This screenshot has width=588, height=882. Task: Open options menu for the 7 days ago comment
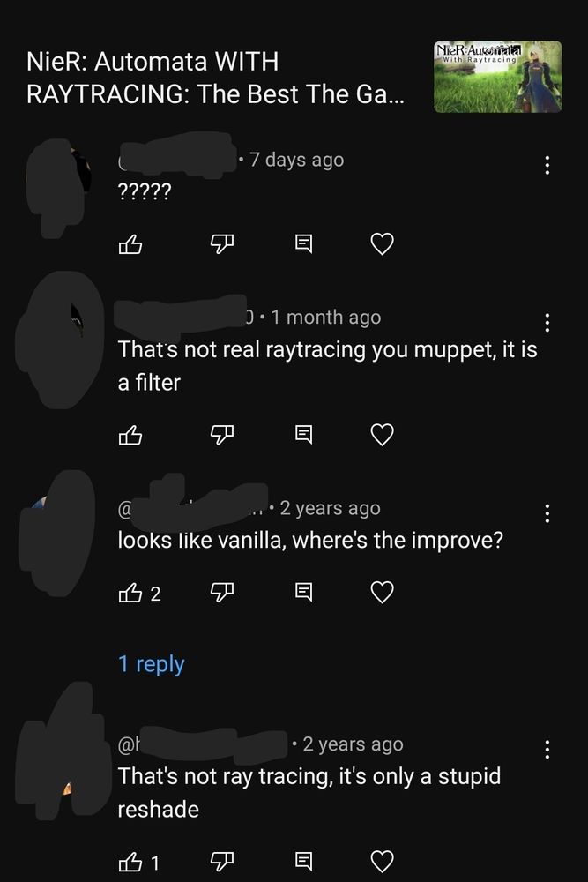[547, 165]
